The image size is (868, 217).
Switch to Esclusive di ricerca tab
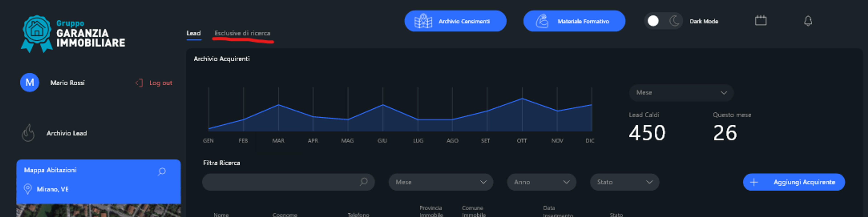pos(242,33)
